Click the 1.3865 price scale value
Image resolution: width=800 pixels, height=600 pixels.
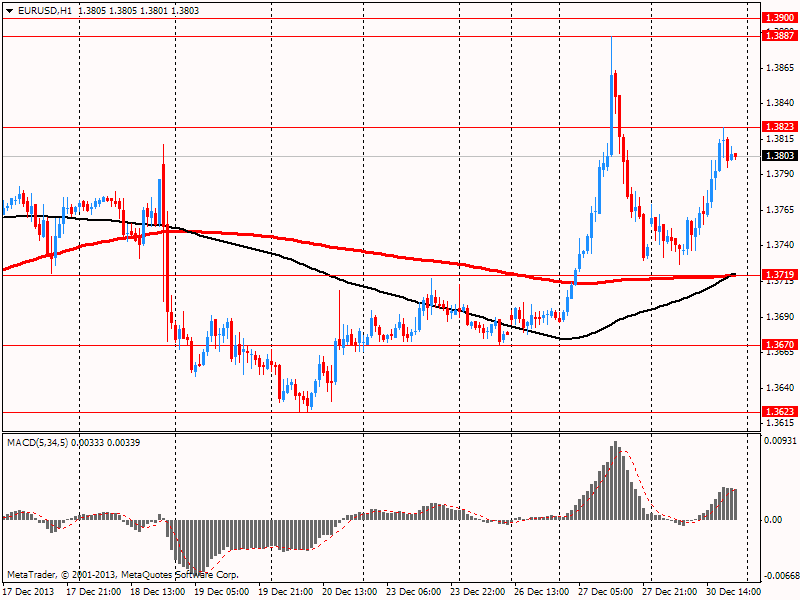click(x=781, y=67)
